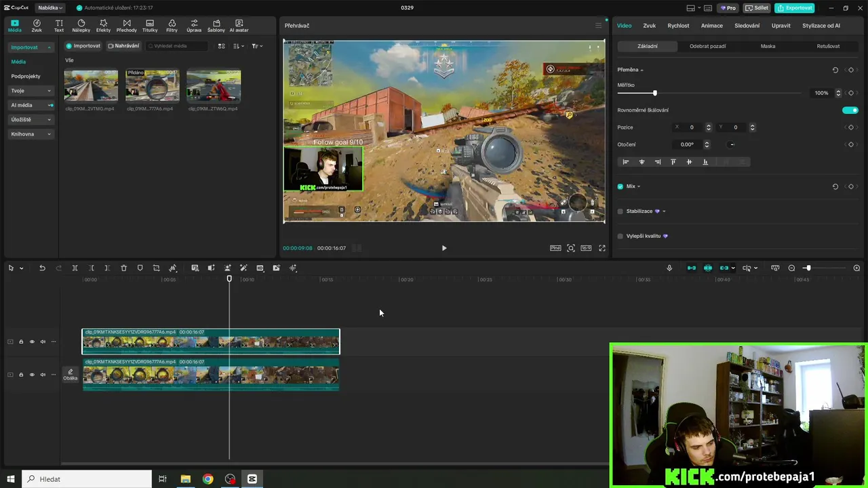Click the Add marker shield icon
This screenshot has height=488, width=868.
[x=140, y=268]
